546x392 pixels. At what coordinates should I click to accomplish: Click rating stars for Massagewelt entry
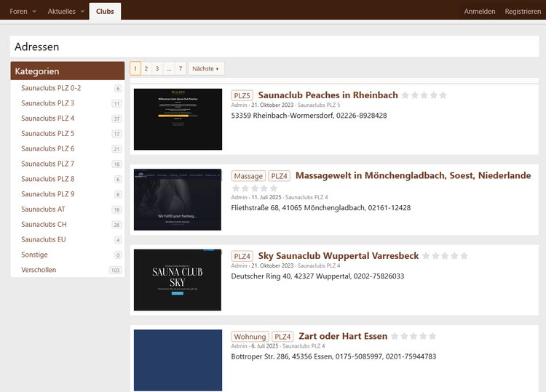[255, 188]
